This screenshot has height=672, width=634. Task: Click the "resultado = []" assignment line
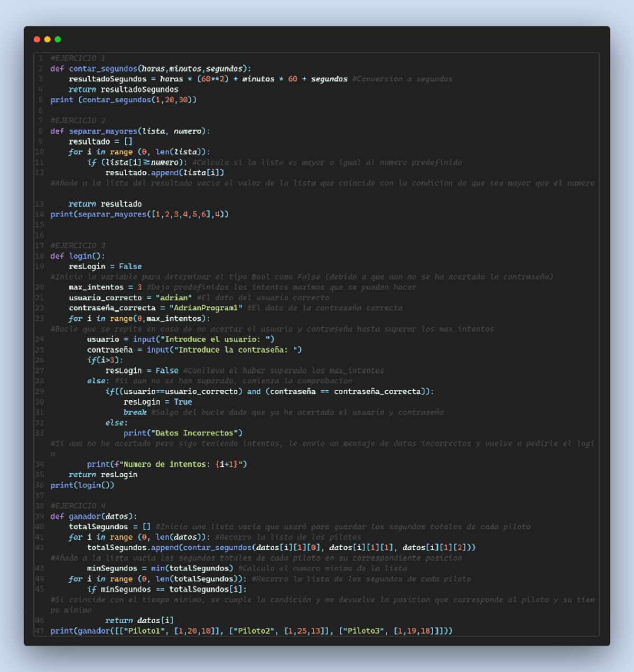[x=100, y=142]
